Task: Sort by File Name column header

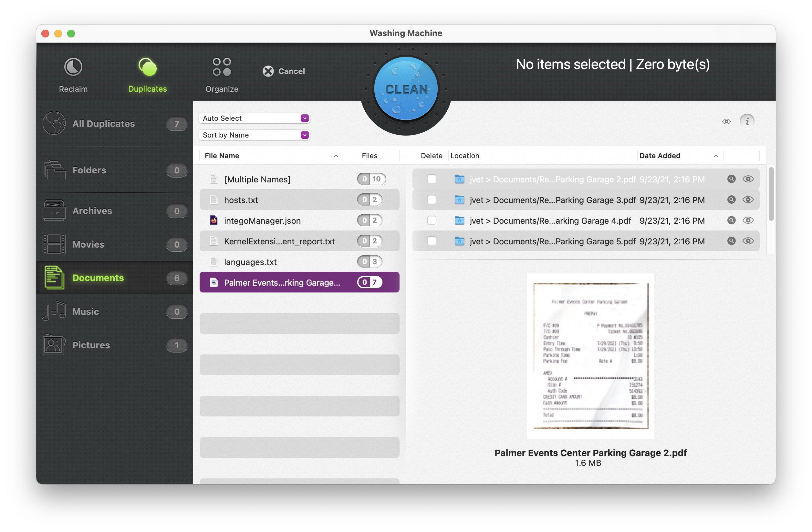Action: pyautogui.click(x=271, y=156)
